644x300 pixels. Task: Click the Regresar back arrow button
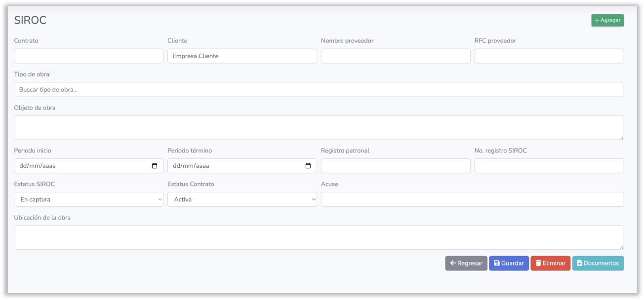[x=466, y=263]
